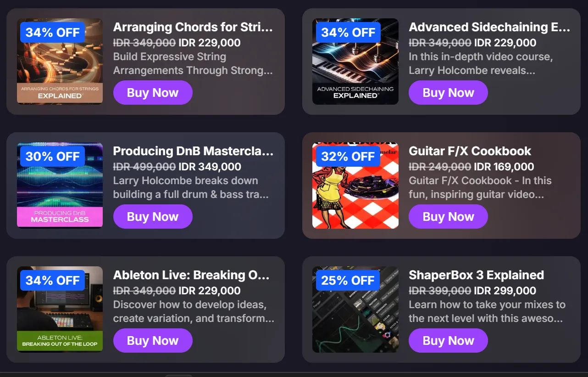588x377 pixels.
Task: Open the Advanced Sidechaining title link
Action: tap(489, 27)
